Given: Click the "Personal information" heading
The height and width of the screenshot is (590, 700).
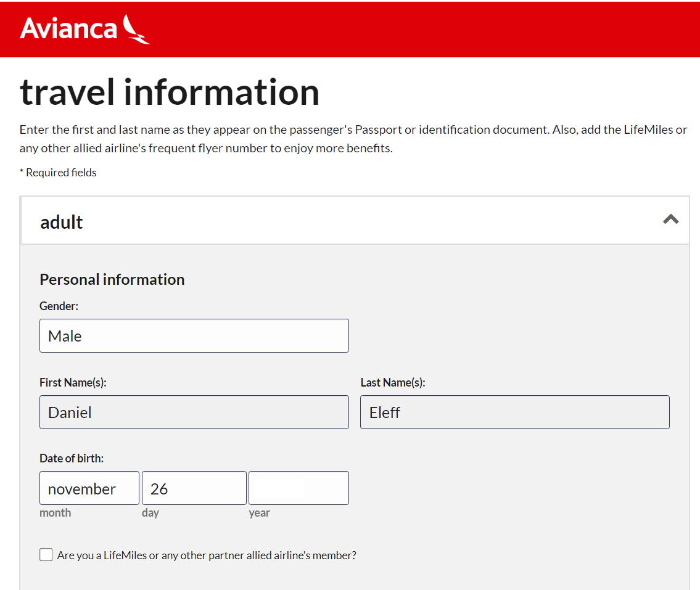Looking at the screenshot, I should click(x=112, y=279).
